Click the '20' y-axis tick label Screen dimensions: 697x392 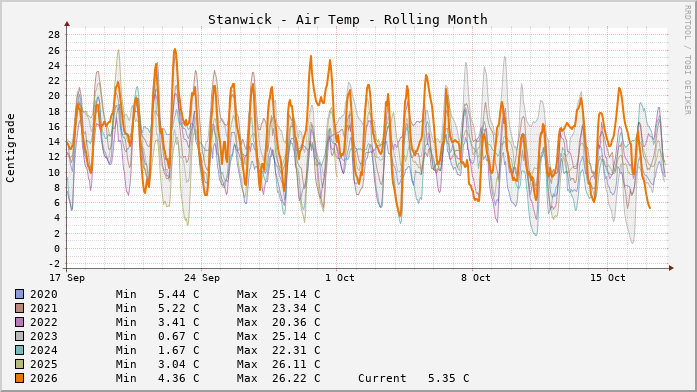tap(54, 96)
